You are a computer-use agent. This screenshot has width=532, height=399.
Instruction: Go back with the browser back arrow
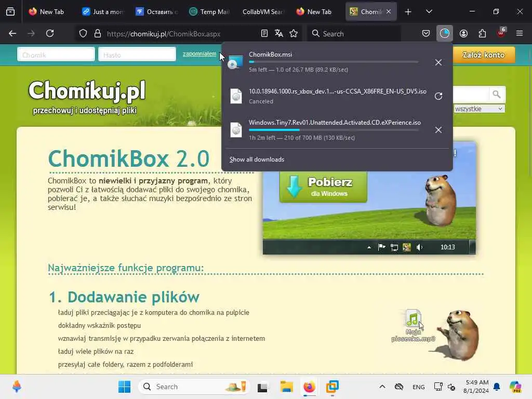(x=12, y=34)
